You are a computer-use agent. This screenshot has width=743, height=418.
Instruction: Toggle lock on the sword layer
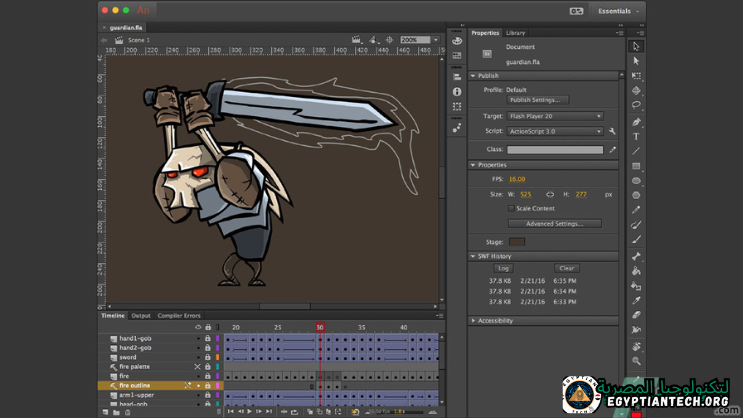(208, 357)
